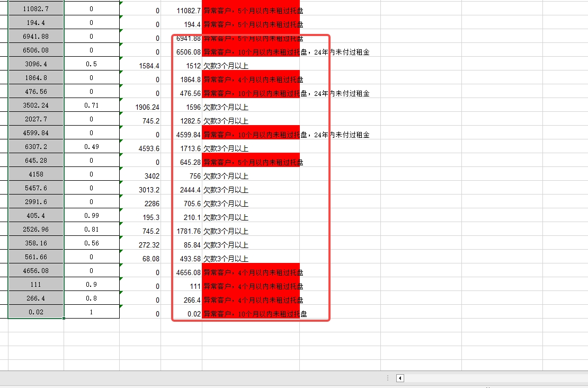Viewport: 588px width, 388px height.
Task: Click red 异常客户 remark in 645.28 row
Action: pos(251,160)
